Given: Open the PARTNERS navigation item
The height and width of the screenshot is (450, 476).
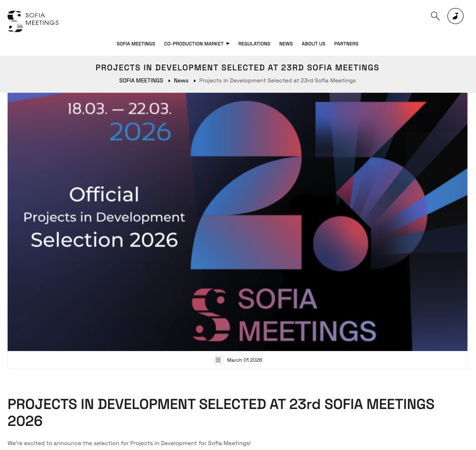Looking at the screenshot, I should click(346, 44).
